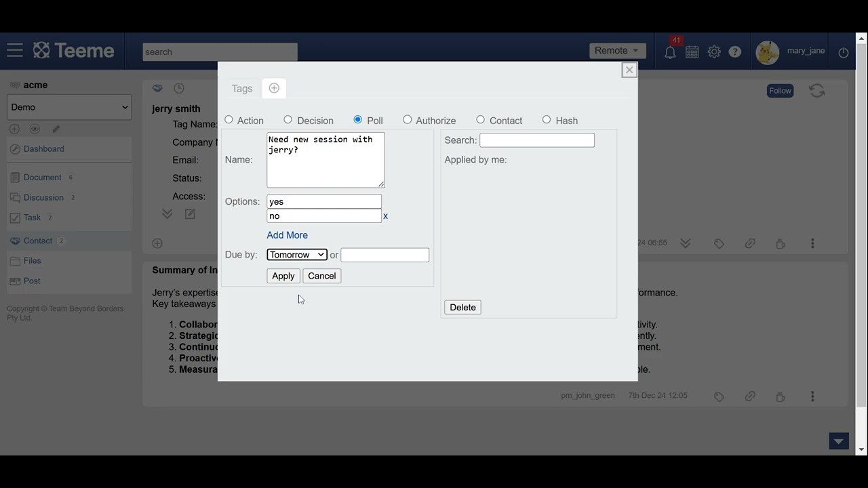Select the Action radio button

[229, 119]
